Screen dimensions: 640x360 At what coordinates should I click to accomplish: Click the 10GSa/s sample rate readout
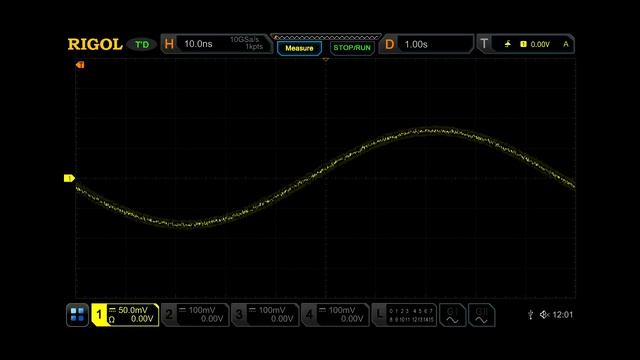[x=244, y=40]
